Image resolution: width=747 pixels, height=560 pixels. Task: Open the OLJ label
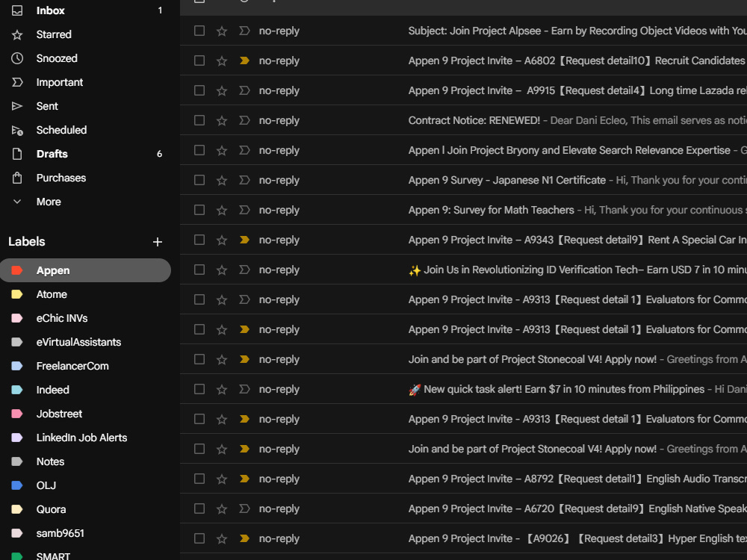(85, 485)
